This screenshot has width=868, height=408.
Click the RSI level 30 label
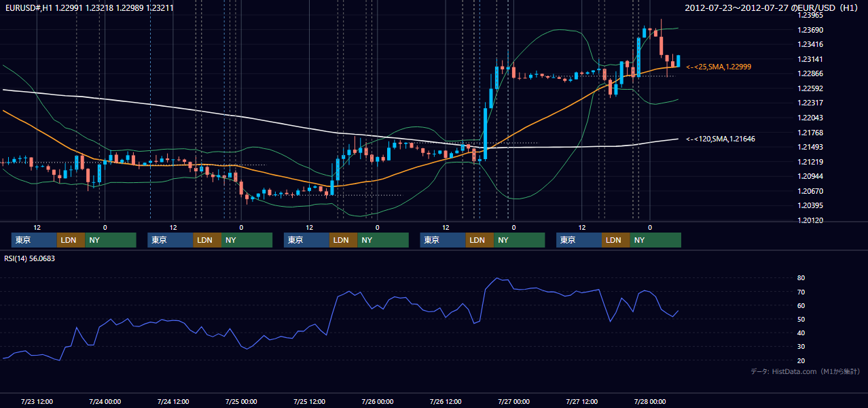click(801, 347)
